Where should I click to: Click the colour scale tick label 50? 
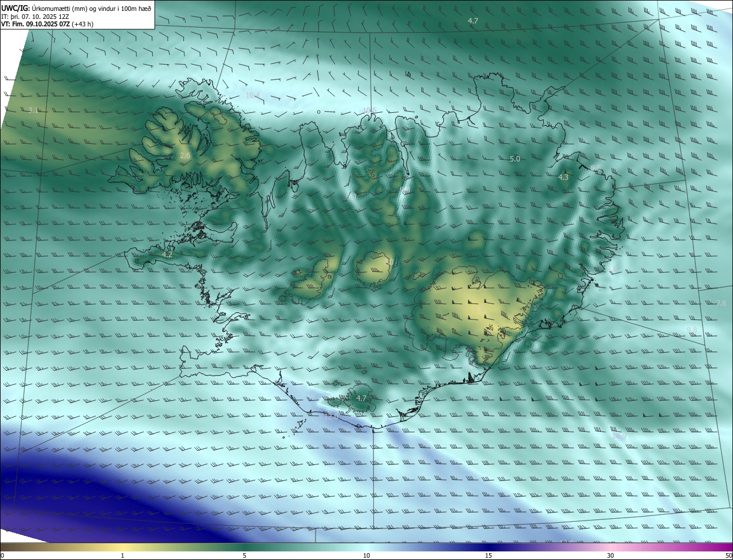(x=728, y=555)
